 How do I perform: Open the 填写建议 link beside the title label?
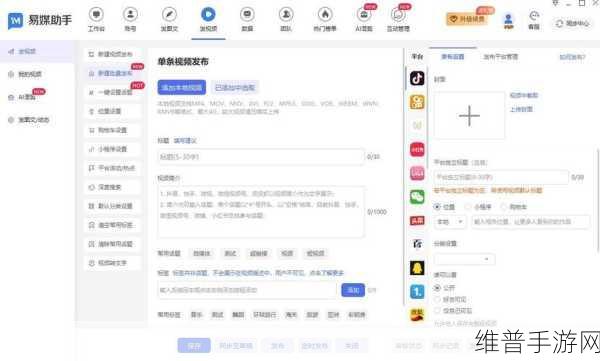click(185, 140)
